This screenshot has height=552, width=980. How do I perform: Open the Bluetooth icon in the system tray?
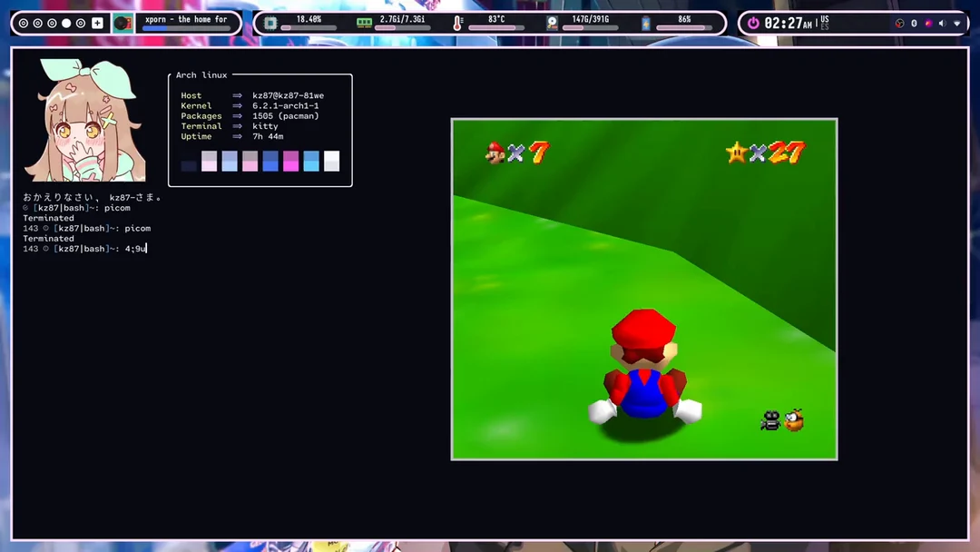[914, 23]
